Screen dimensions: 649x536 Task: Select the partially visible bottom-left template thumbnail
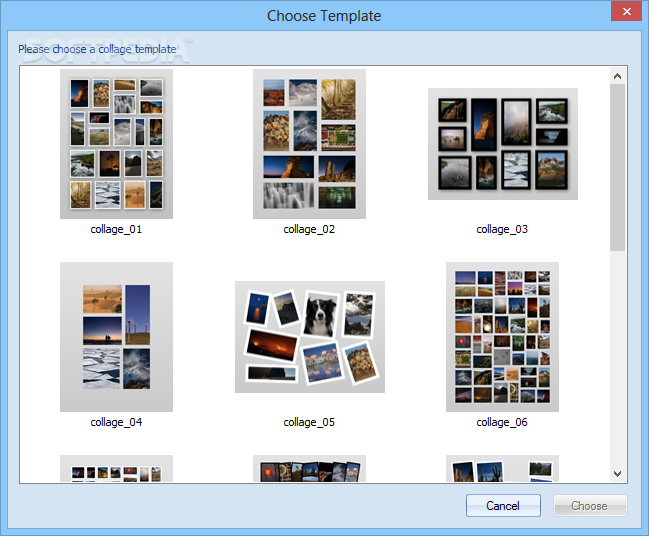click(116, 469)
